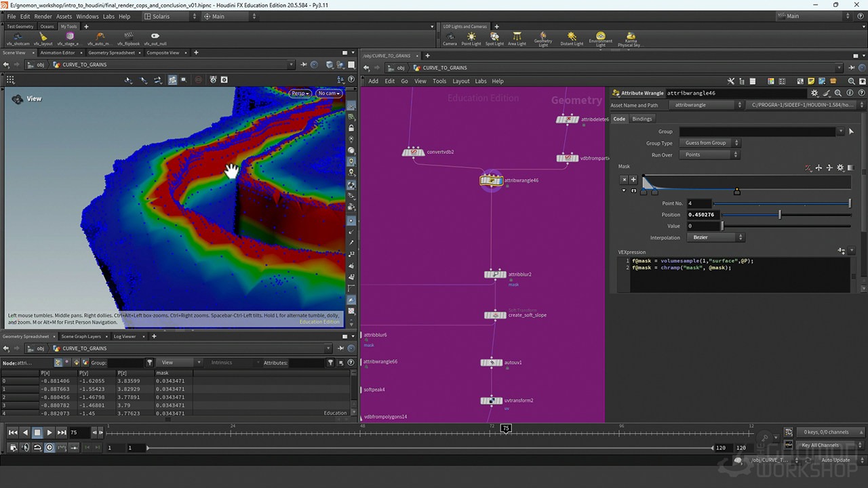Image resolution: width=868 pixels, height=488 pixels.
Task: Toggle the No cam camera button in viewport
Action: (x=329, y=93)
